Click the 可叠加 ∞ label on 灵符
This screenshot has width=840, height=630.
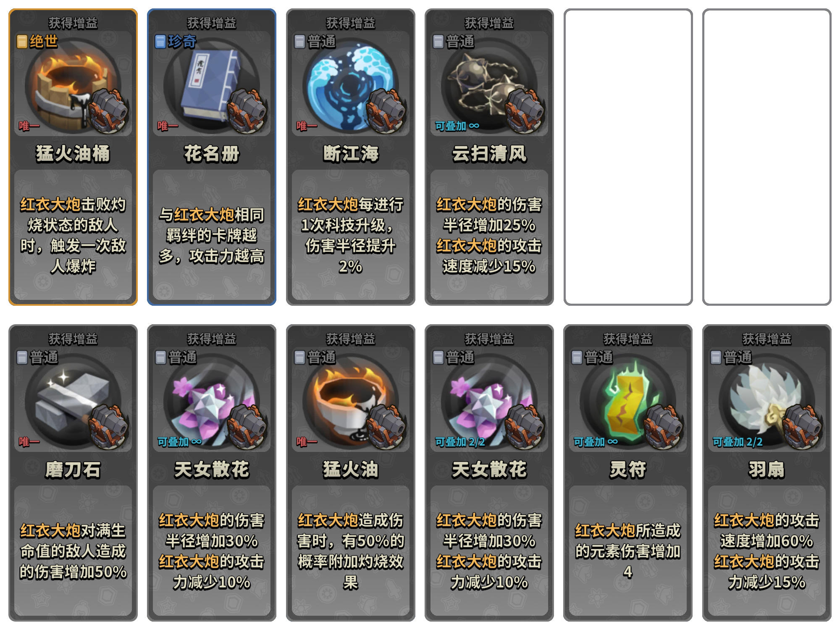pyautogui.click(x=596, y=441)
